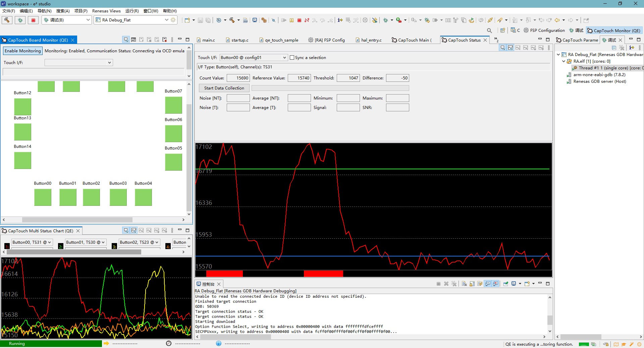Open the FSP Configuration perspective
644x348 pixels.
(x=544, y=31)
